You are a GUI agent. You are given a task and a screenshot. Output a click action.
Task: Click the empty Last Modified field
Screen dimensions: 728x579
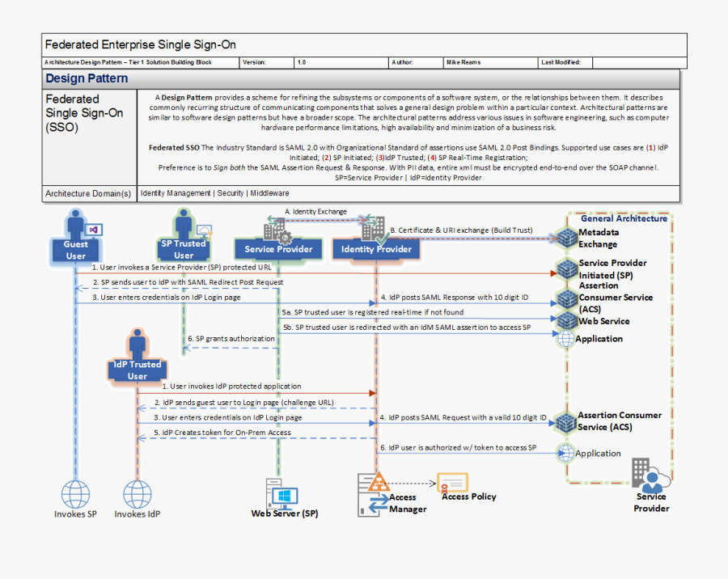(x=639, y=62)
